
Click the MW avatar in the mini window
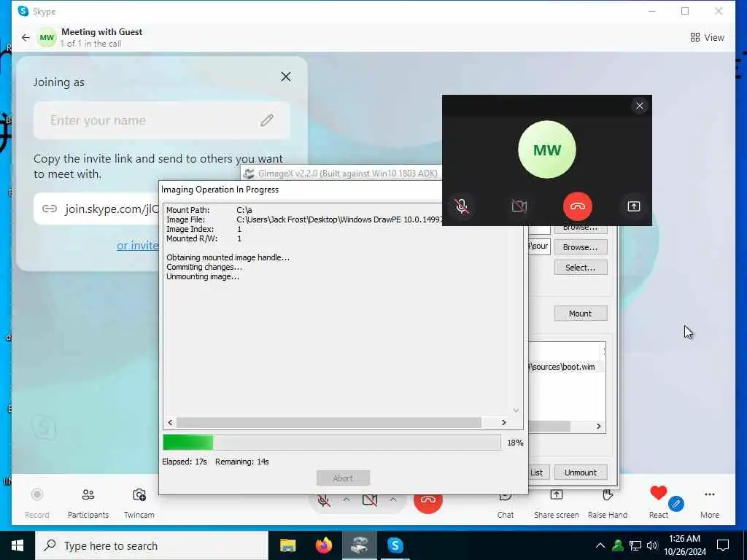(547, 149)
